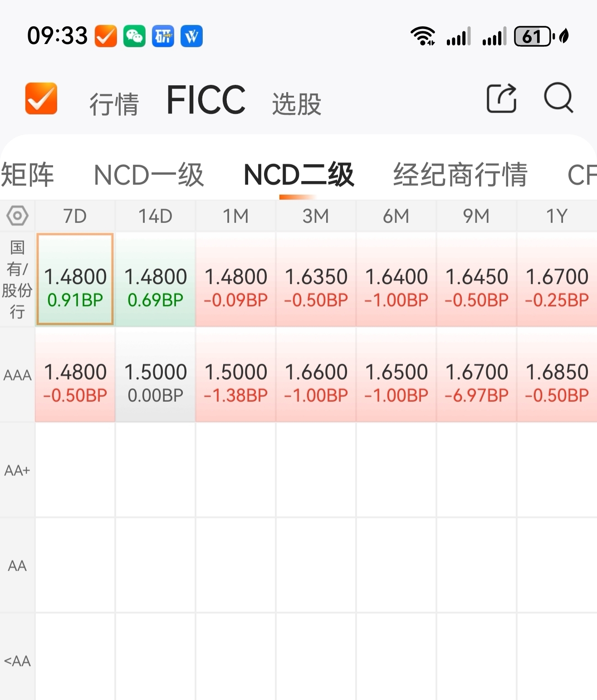Select the 矩阵 sub-tab
The width and height of the screenshot is (597, 700).
click(x=27, y=175)
